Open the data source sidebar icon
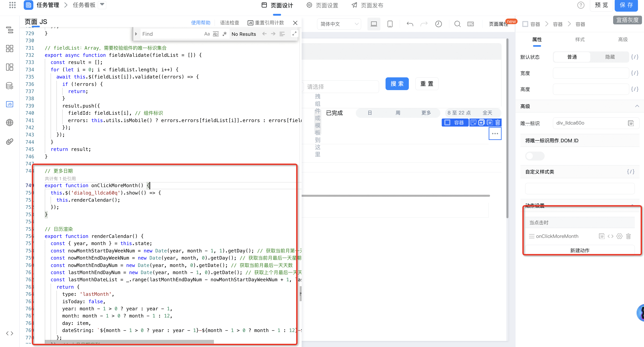The image size is (644, 347). click(x=9, y=86)
